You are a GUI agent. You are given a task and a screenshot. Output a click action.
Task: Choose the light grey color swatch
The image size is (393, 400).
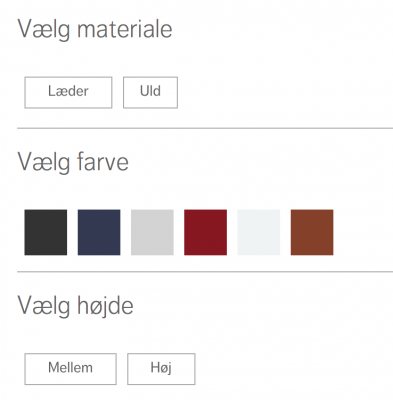[x=152, y=232]
